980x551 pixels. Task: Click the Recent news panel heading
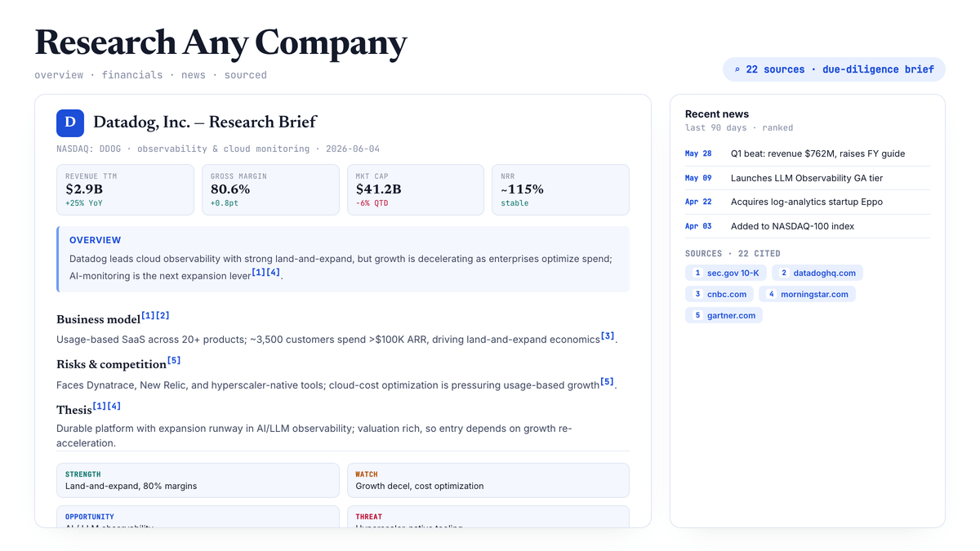[717, 114]
